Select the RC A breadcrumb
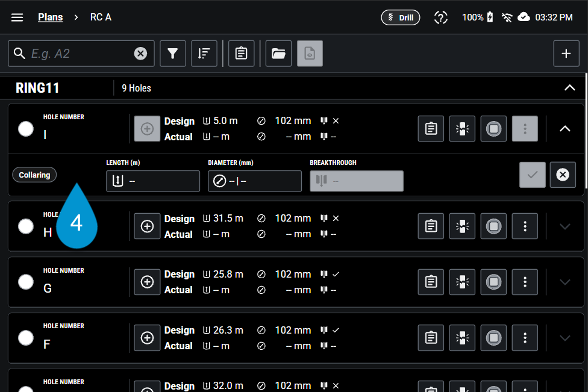 [x=101, y=17]
